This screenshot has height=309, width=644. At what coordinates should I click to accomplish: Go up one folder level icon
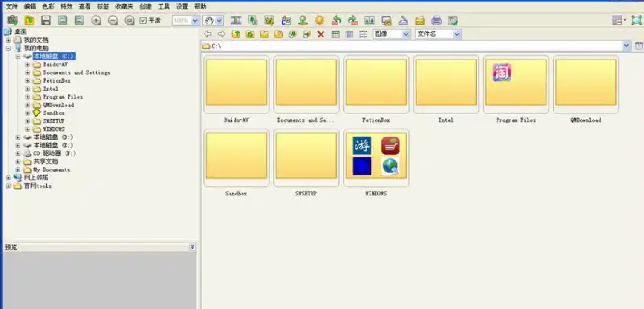(236, 34)
